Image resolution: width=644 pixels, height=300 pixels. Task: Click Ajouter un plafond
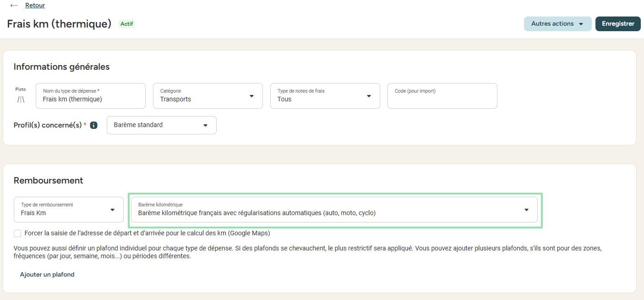[x=47, y=274]
